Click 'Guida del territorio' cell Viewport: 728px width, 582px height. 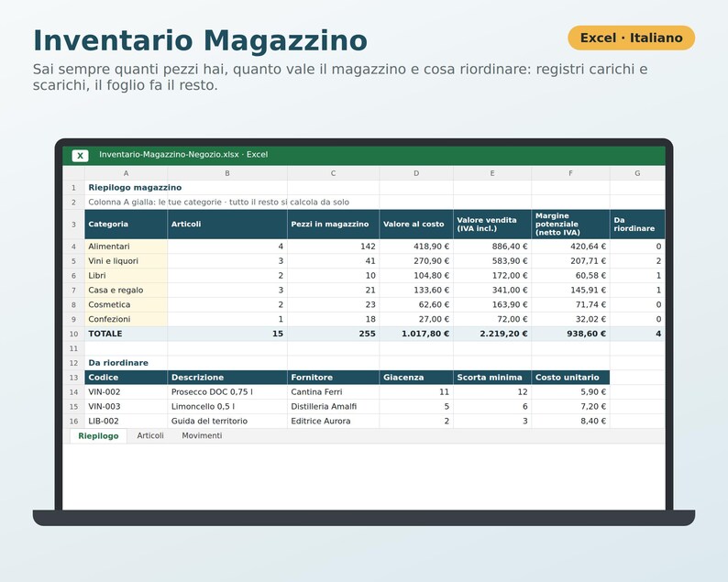[227, 421]
